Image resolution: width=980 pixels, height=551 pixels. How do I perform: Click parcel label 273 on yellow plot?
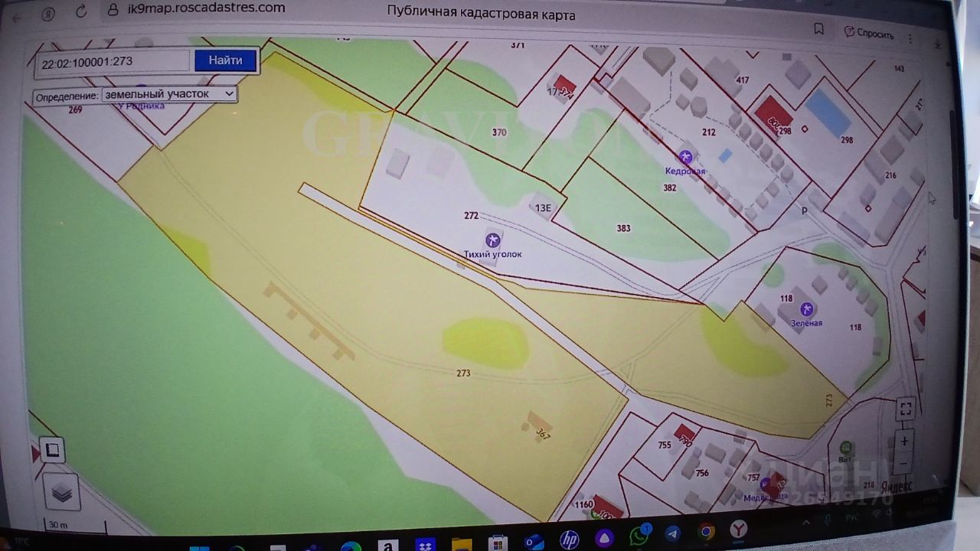coord(463,373)
